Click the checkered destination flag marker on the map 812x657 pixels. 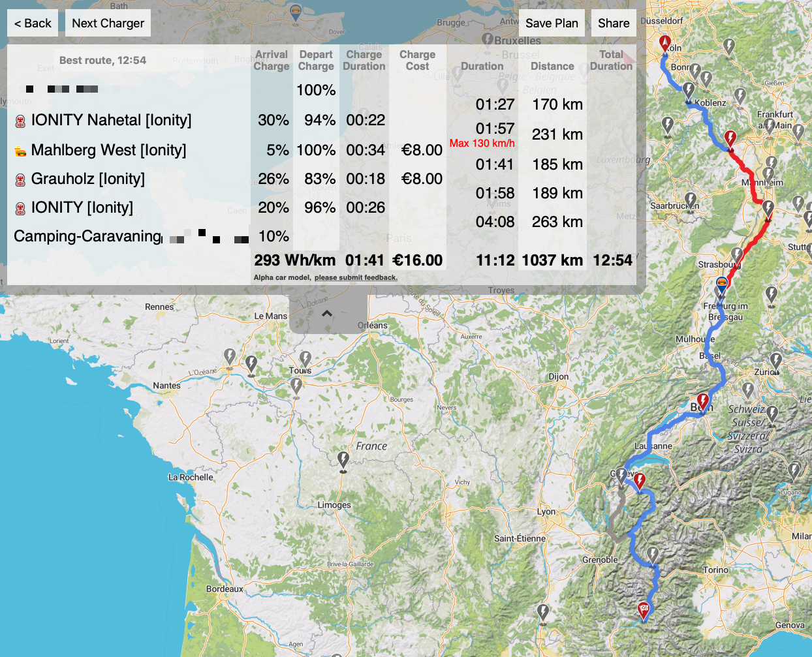click(x=644, y=610)
